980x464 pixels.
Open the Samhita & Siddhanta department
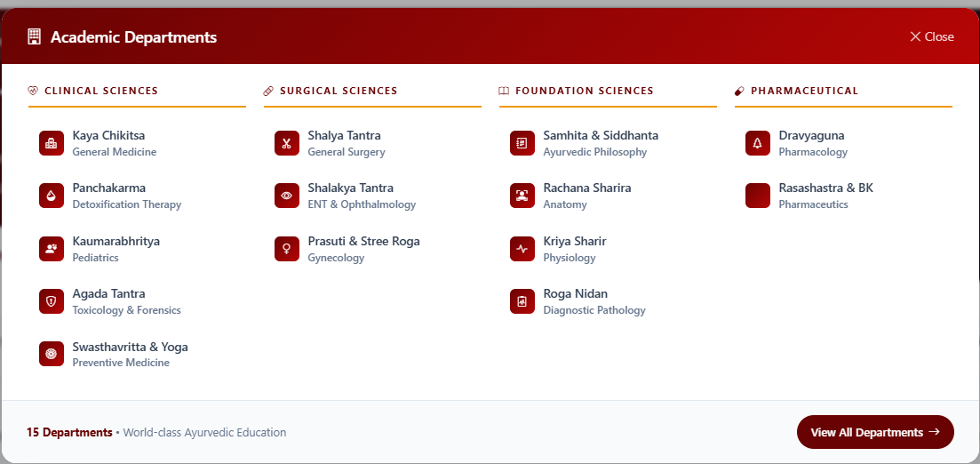tap(601, 143)
